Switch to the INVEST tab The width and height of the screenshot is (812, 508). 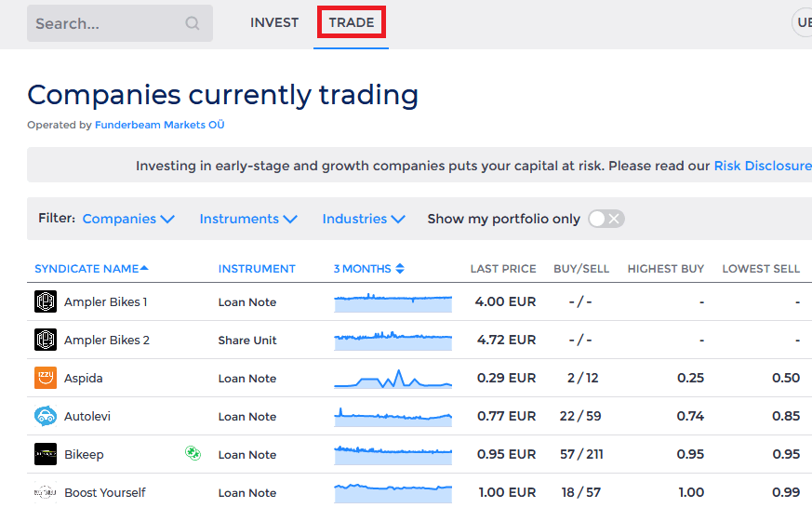point(274,22)
